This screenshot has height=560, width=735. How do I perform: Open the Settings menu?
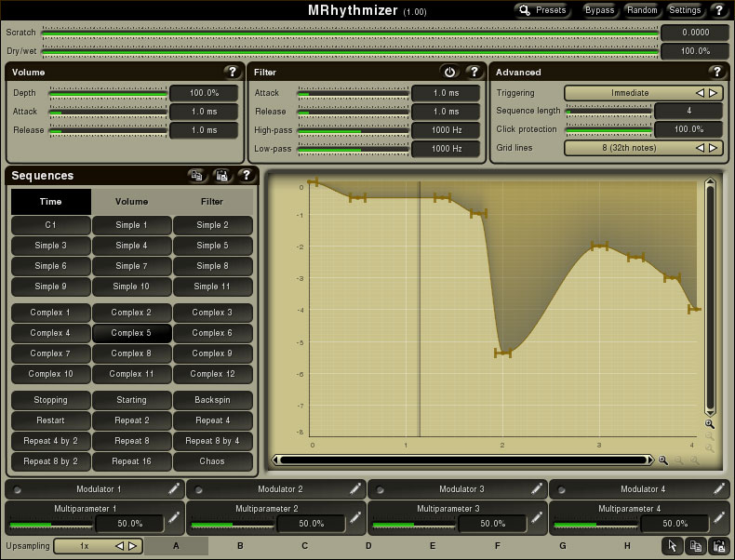(x=685, y=10)
